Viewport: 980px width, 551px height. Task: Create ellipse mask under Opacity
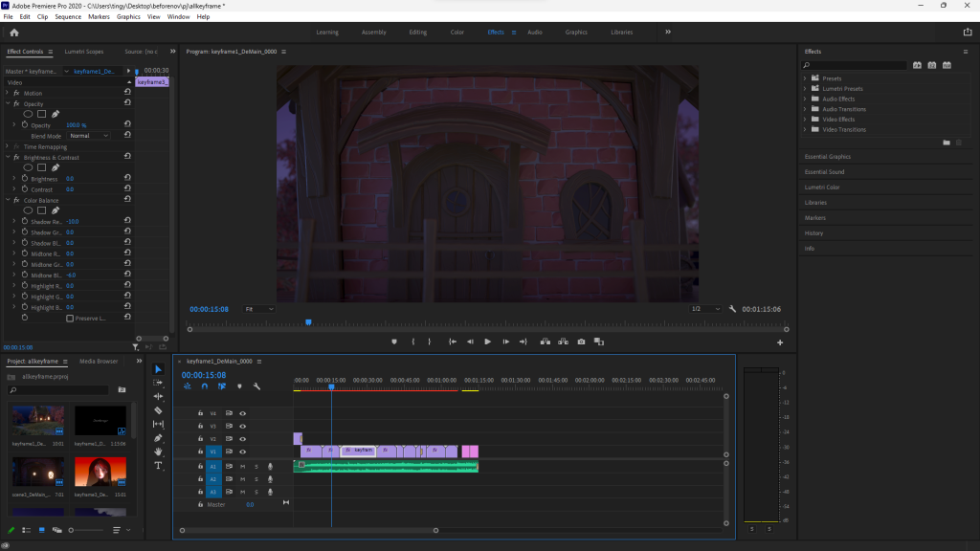pos(28,115)
